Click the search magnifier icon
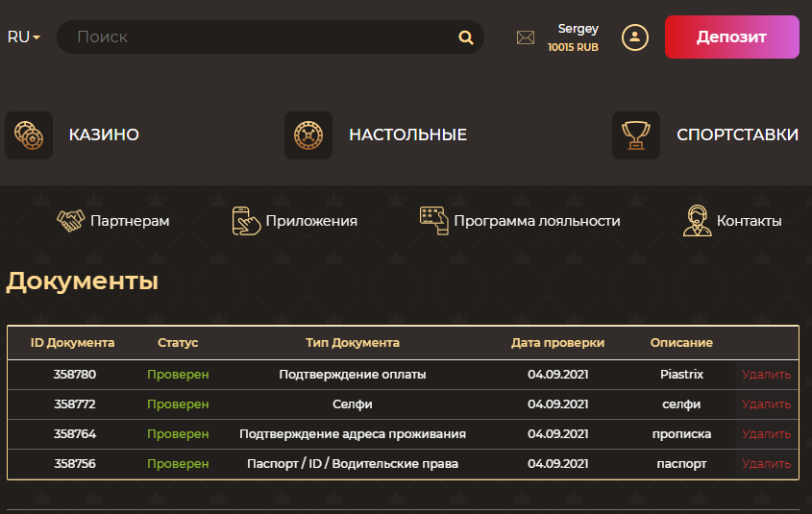Screen dimensions: 812x514 (465, 37)
